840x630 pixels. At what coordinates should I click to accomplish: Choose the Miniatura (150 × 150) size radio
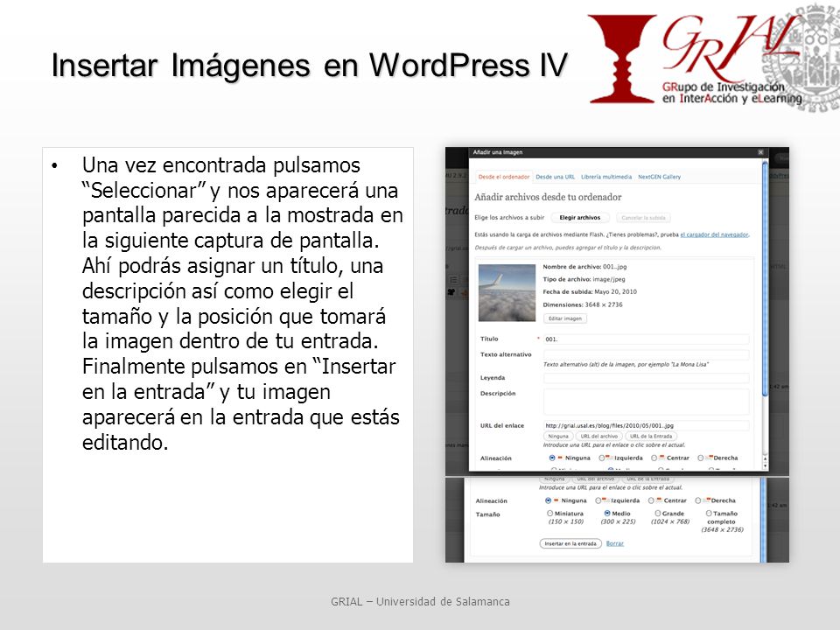[x=549, y=514]
